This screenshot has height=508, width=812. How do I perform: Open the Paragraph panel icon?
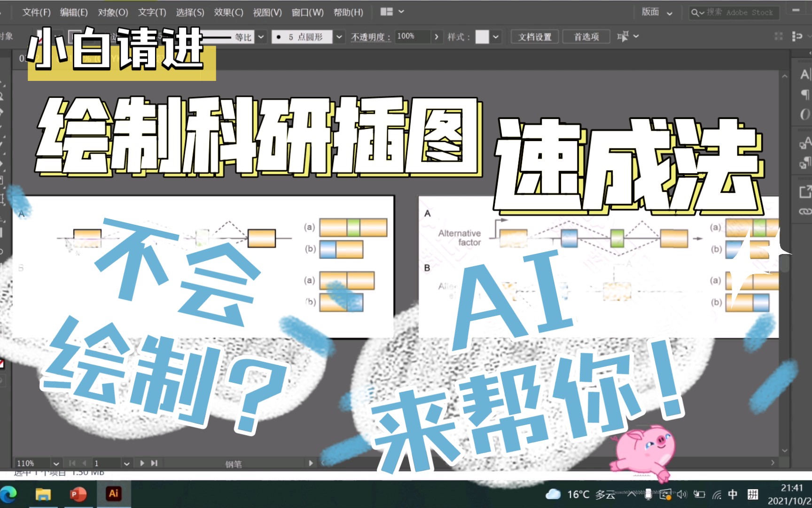805,93
